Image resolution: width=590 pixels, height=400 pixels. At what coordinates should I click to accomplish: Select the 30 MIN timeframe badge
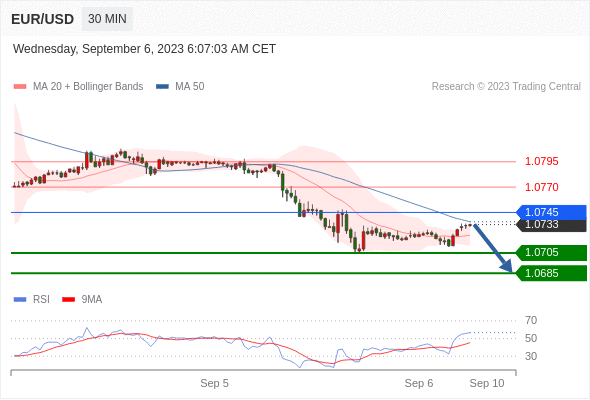[x=107, y=19]
